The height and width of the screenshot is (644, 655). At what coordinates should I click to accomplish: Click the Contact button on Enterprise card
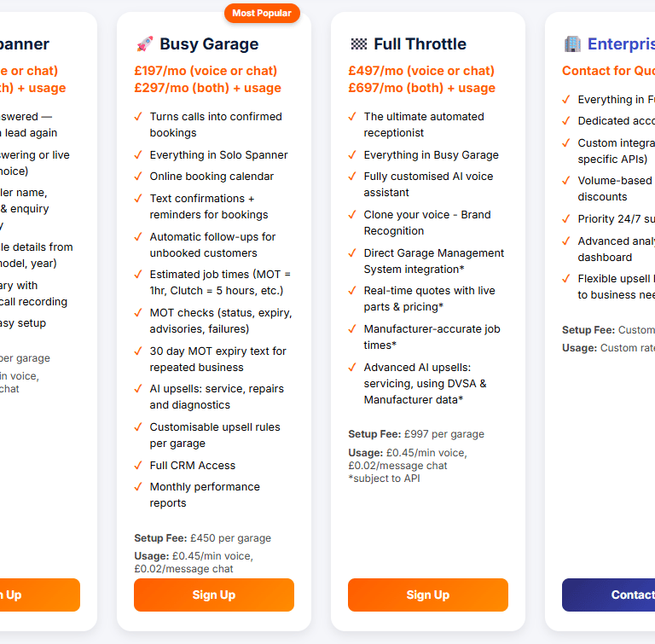(x=608, y=595)
